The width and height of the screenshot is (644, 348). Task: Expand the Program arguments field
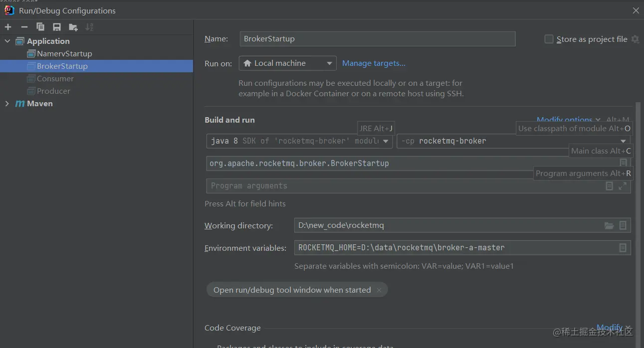point(623,186)
